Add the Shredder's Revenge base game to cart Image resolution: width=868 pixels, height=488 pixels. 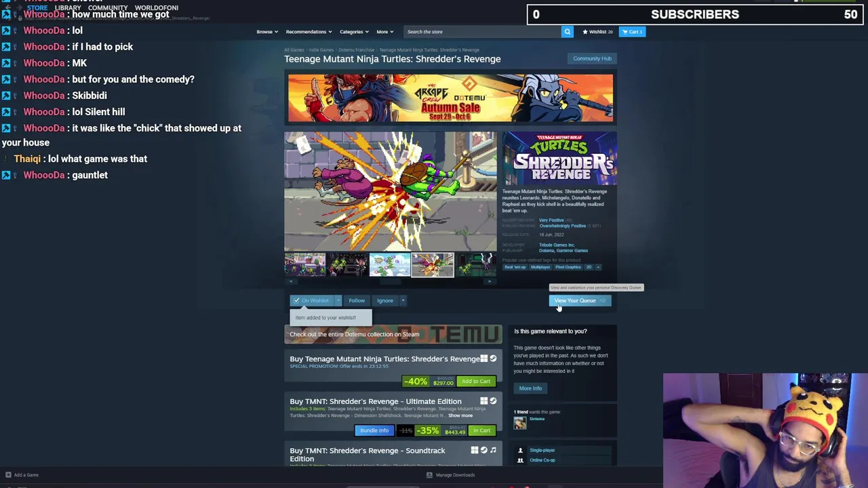click(476, 382)
